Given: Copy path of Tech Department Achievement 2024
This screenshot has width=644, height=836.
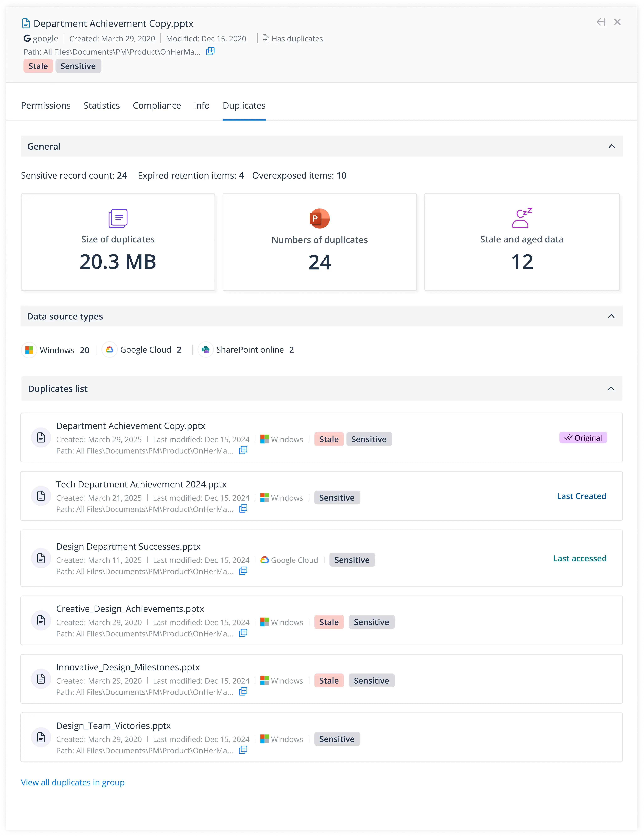Looking at the screenshot, I should [243, 509].
